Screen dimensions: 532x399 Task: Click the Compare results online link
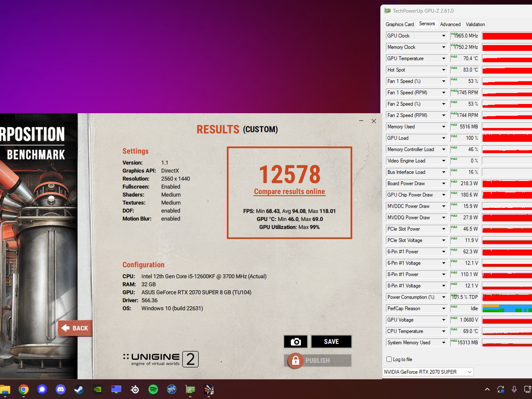[289, 191]
